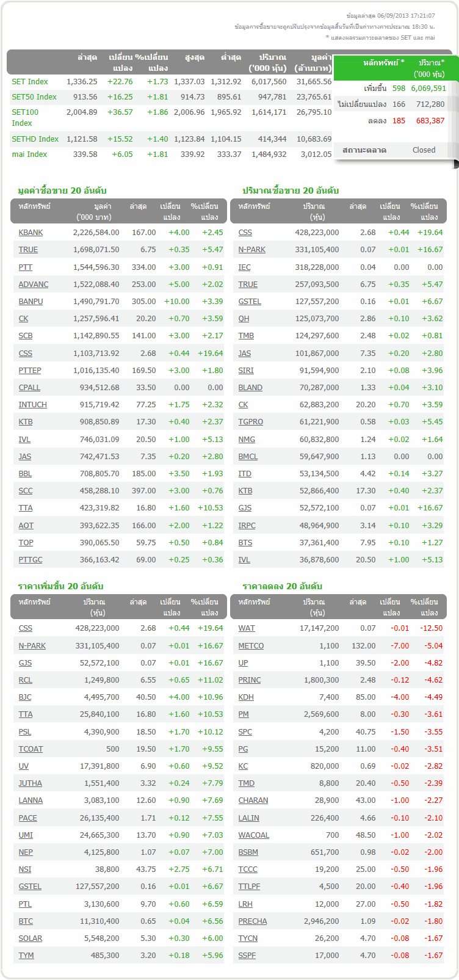Open the SET Index link
Screen dimensions: 459x980
tap(30, 82)
